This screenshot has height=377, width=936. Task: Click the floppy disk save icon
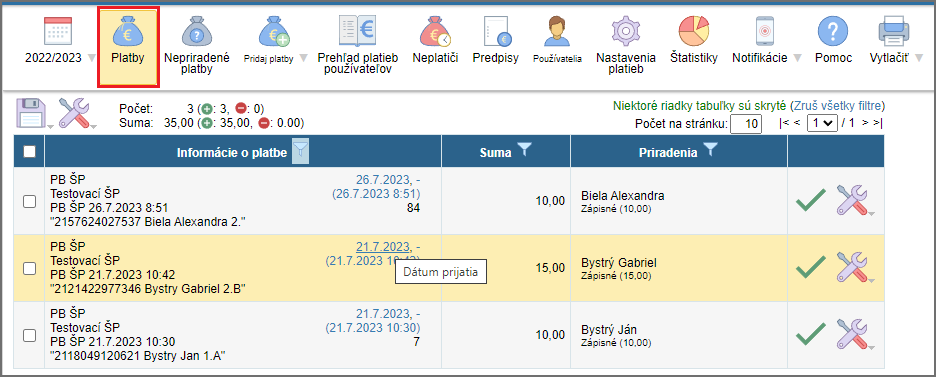(x=32, y=113)
